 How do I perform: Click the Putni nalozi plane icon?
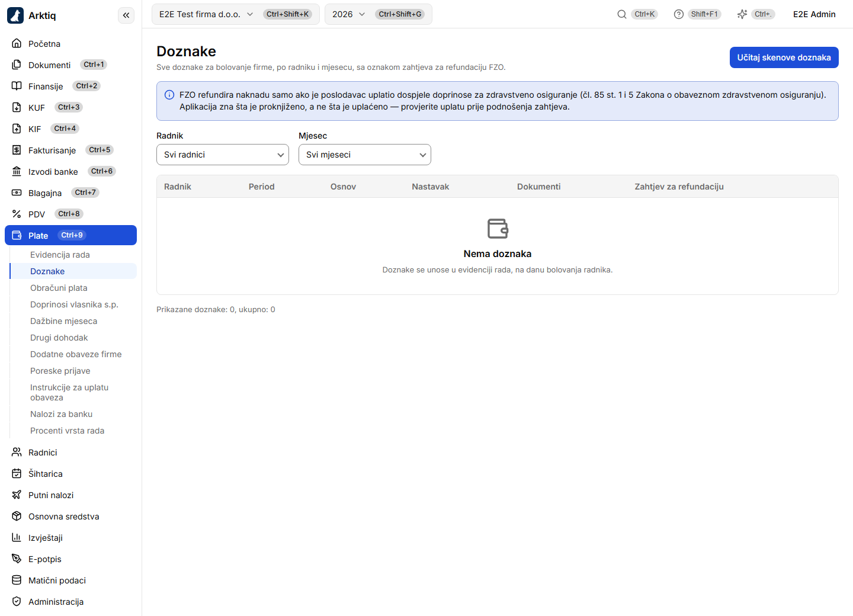[17, 495]
